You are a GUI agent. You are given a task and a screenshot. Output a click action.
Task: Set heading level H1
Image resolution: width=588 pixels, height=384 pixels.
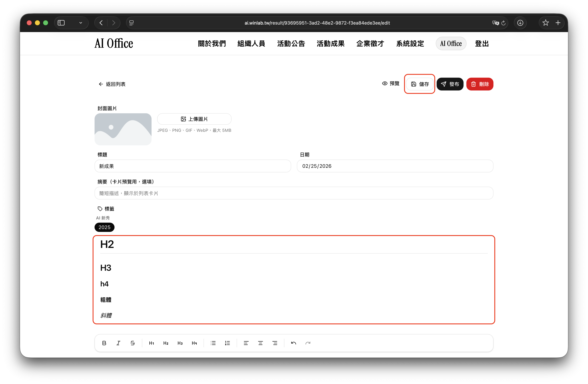pos(151,343)
